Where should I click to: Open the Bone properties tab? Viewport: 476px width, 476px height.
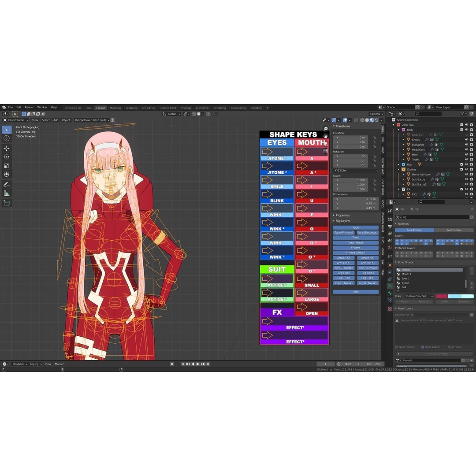(x=390, y=293)
